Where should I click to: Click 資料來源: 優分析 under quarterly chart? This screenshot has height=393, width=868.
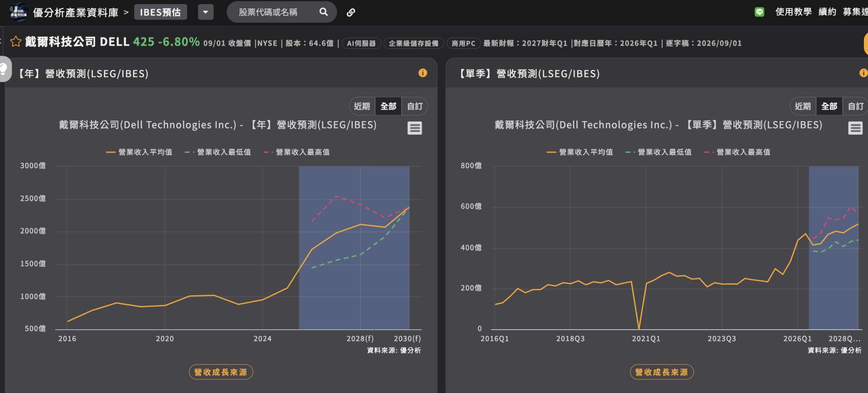point(835,350)
